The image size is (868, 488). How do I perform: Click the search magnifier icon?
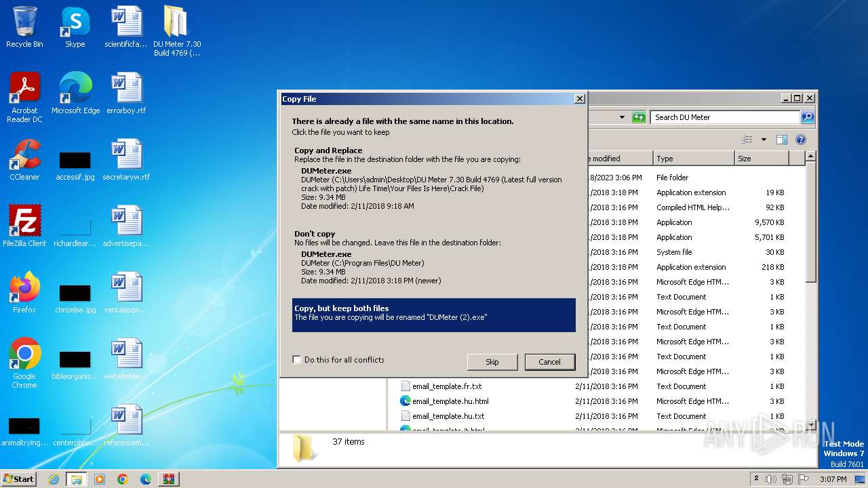pos(807,117)
